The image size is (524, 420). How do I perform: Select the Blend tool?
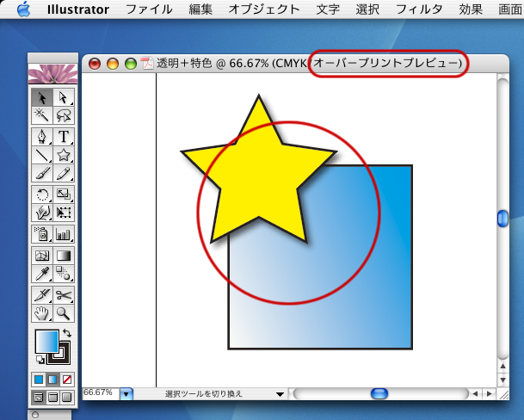click(x=64, y=274)
